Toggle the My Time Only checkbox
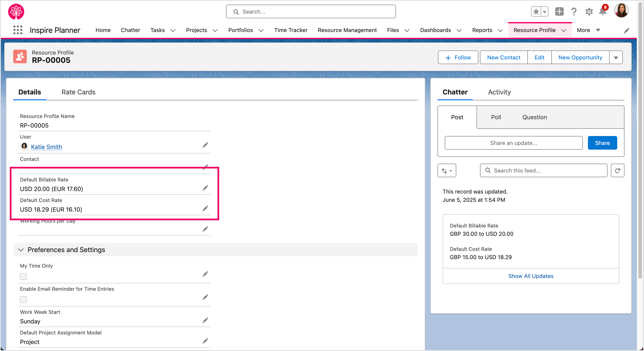The height and width of the screenshot is (351, 644). tap(23, 276)
